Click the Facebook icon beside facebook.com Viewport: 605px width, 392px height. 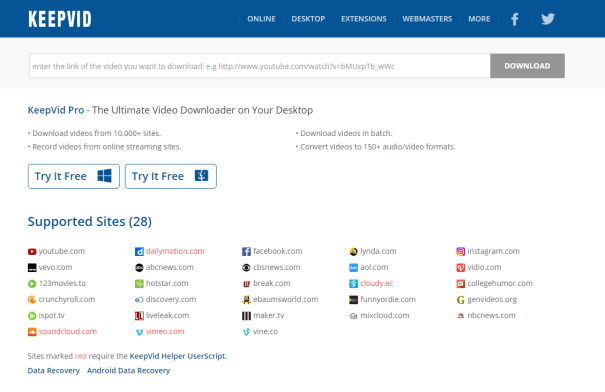(x=246, y=252)
